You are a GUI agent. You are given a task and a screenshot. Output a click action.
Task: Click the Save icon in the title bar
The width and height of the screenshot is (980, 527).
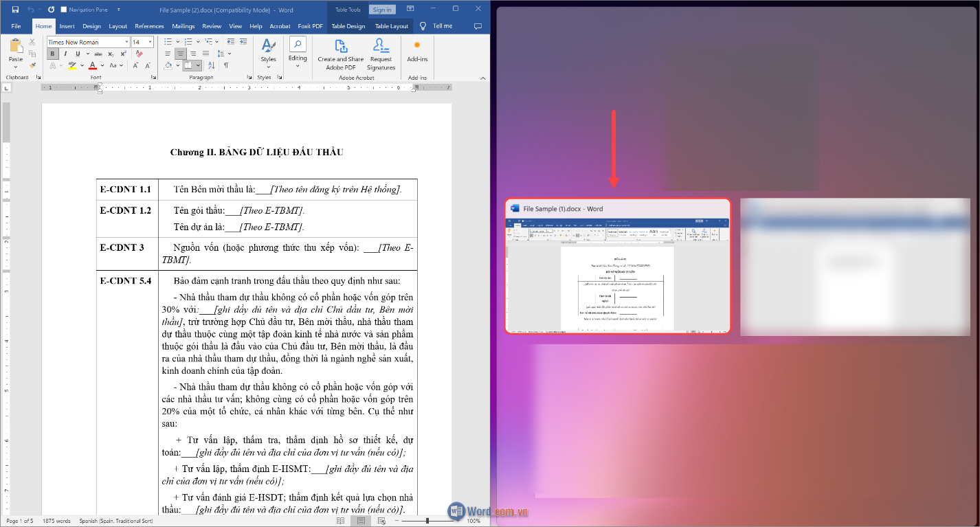point(14,10)
